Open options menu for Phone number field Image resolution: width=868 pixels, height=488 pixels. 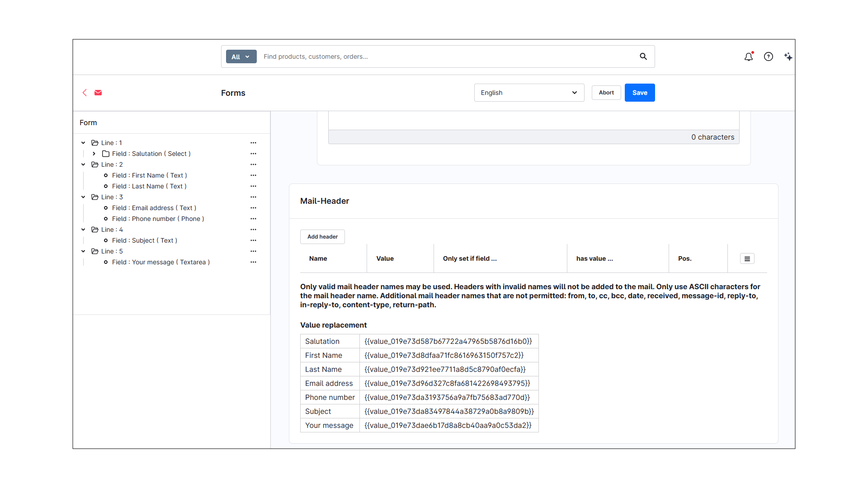coord(253,219)
